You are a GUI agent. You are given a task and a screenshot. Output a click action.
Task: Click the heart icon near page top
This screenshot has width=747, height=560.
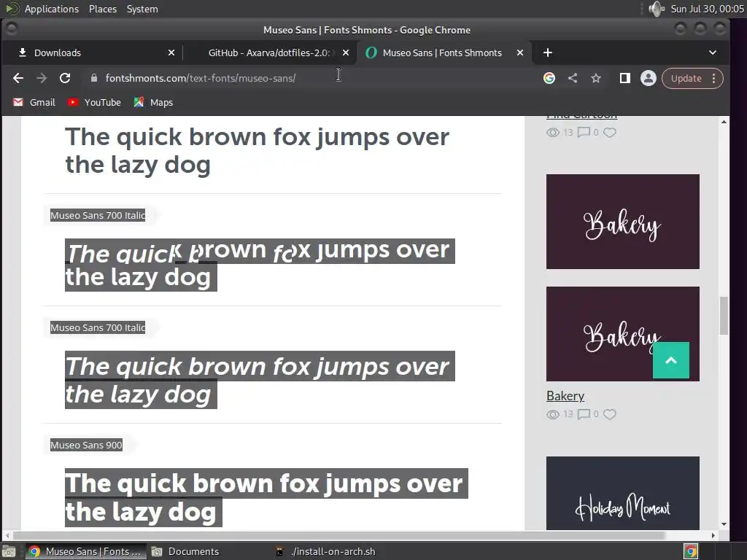(x=609, y=133)
